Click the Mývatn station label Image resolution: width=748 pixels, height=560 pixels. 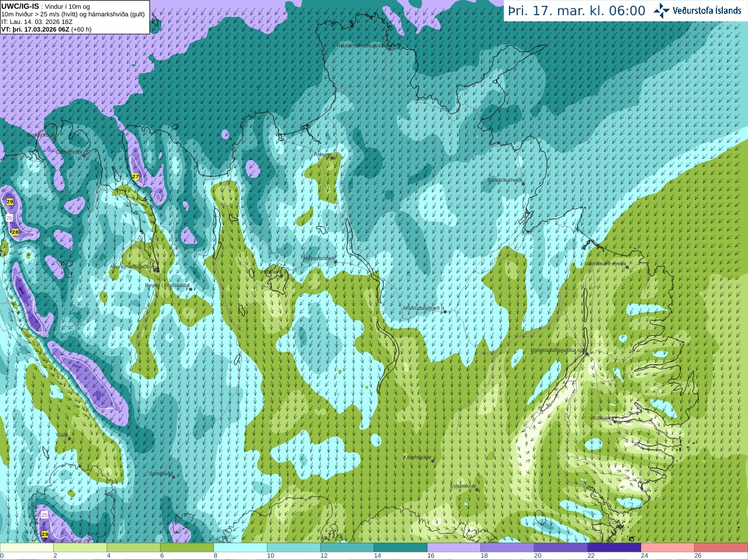(x=272, y=272)
